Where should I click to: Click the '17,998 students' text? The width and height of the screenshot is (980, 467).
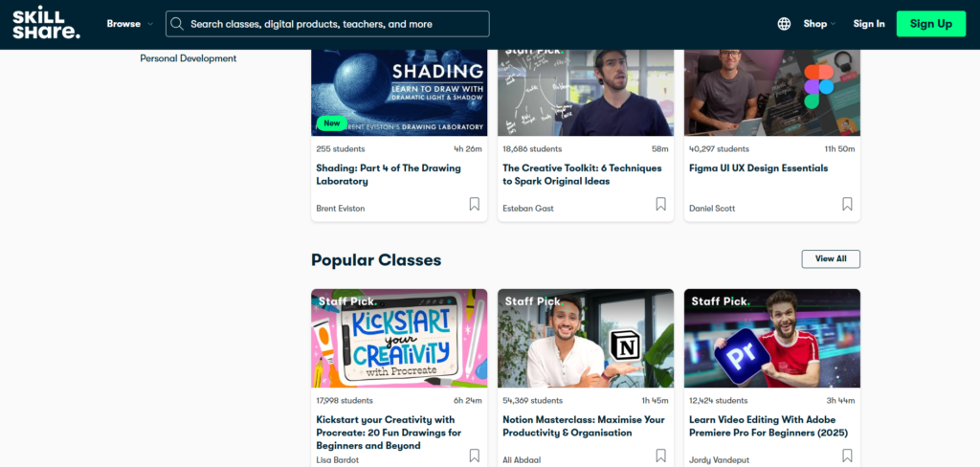[x=345, y=400]
